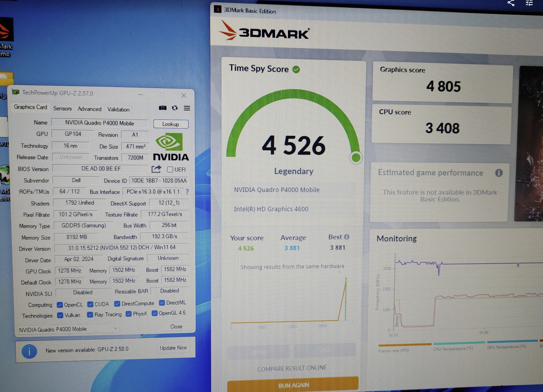Image resolution: width=543 pixels, height=392 pixels.
Task: Click the Driver Date value Apr 02, 2024
Action: (x=79, y=259)
